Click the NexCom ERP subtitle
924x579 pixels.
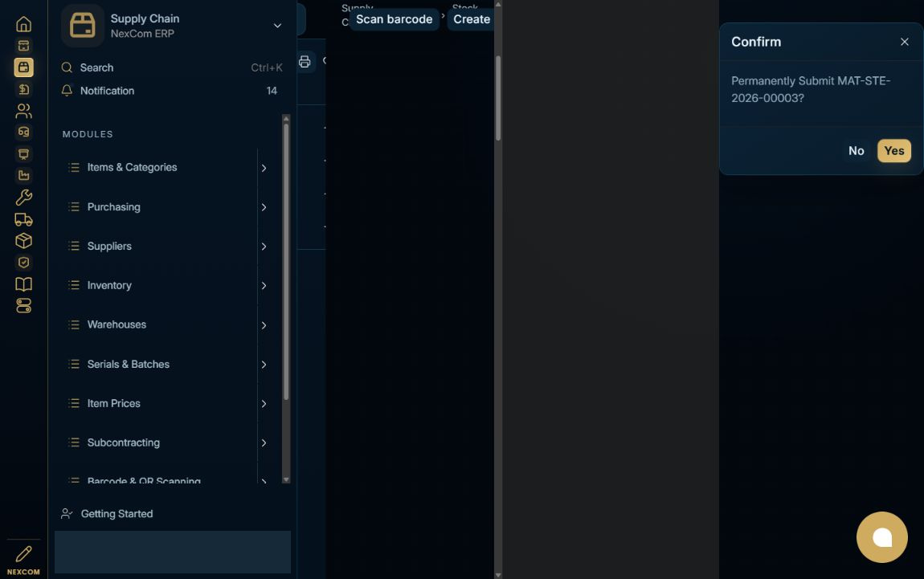pyautogui.click(x=142, y=34)
